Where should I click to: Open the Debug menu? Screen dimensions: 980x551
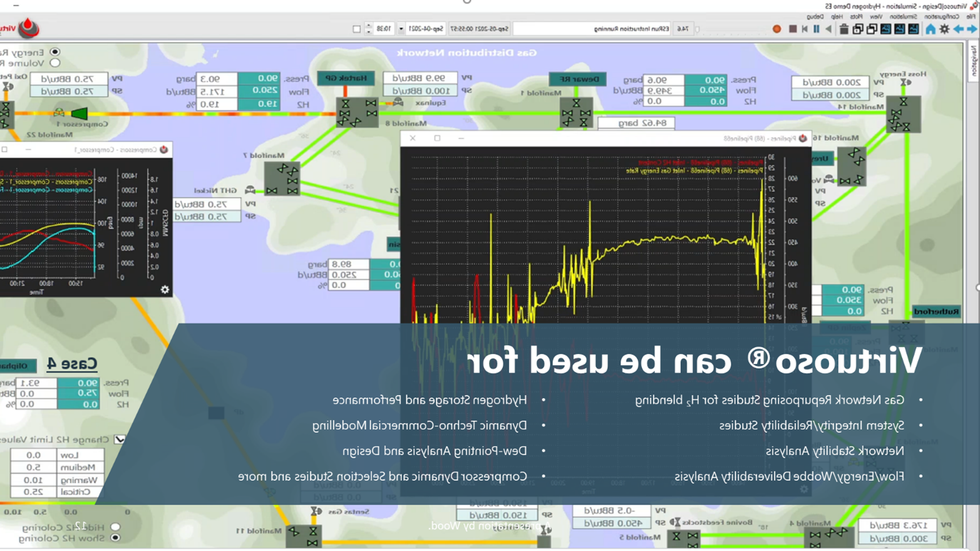pos(815,17)
